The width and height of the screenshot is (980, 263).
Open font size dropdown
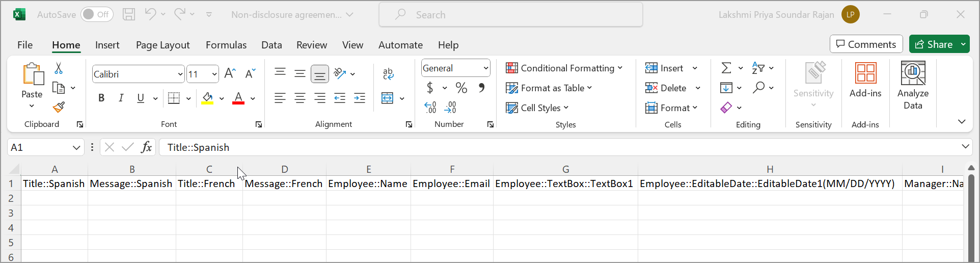[214, 74]
